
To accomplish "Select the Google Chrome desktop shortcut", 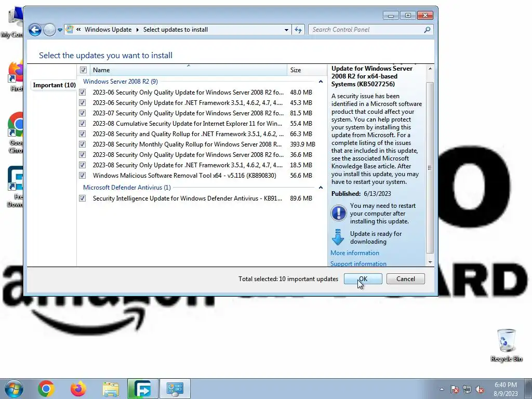I will pos(16,133).
